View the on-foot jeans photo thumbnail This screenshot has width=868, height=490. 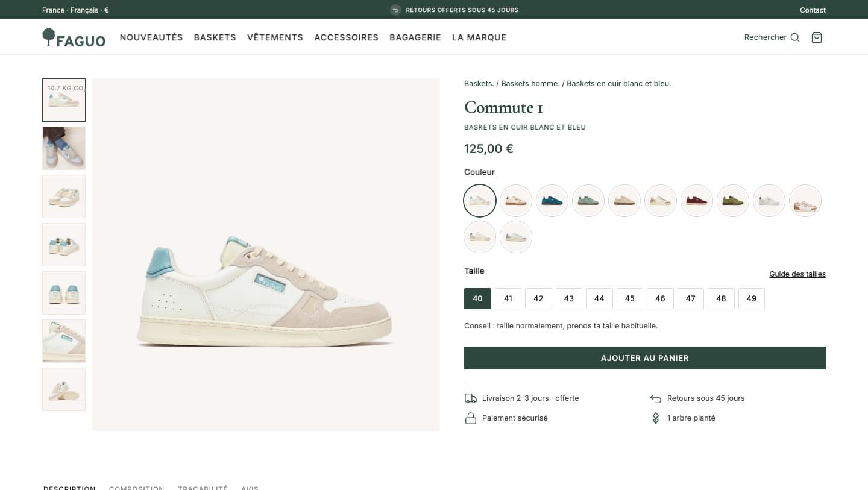pyautogui.click(x=64, y=148)
